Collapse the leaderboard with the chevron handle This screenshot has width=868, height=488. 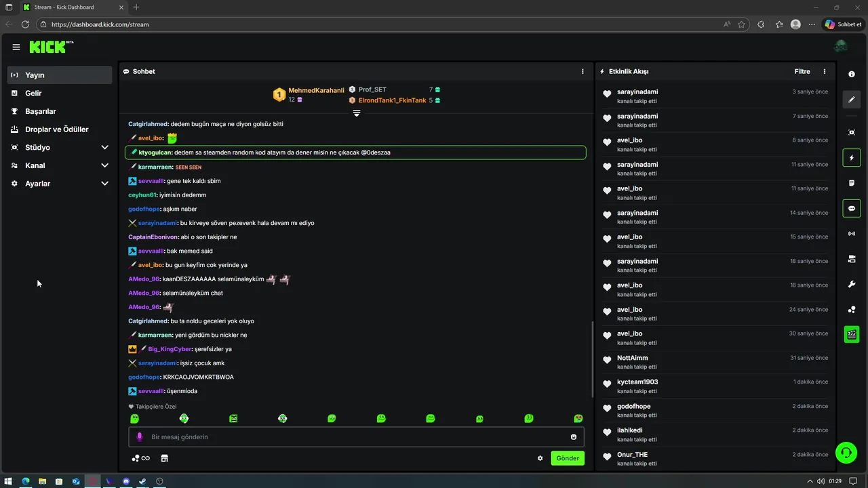(x=357, y=113)
